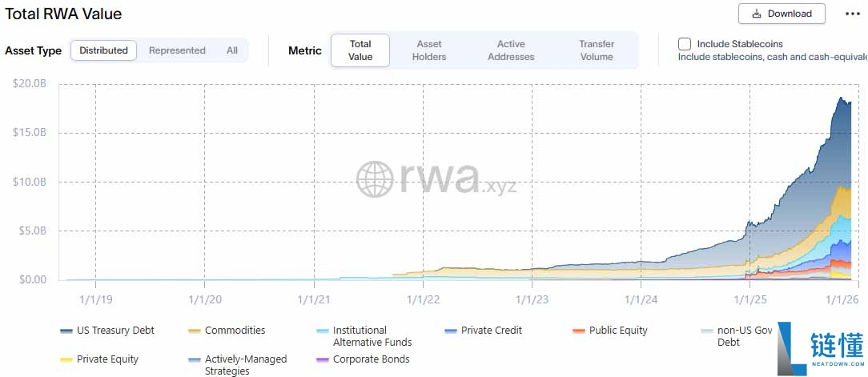Toggle the Commodities legend item
This screenshot has height=377, width=868.
[x=195, y=331]
